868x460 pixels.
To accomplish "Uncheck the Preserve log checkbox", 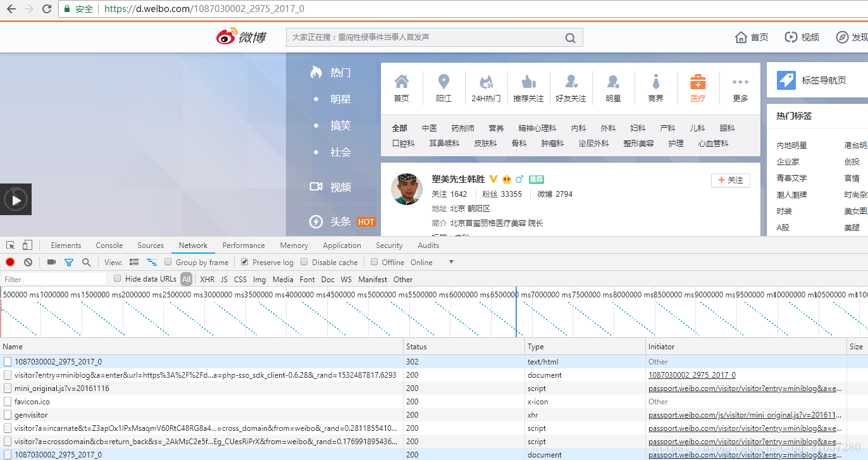I will click(x=244, y=262).
